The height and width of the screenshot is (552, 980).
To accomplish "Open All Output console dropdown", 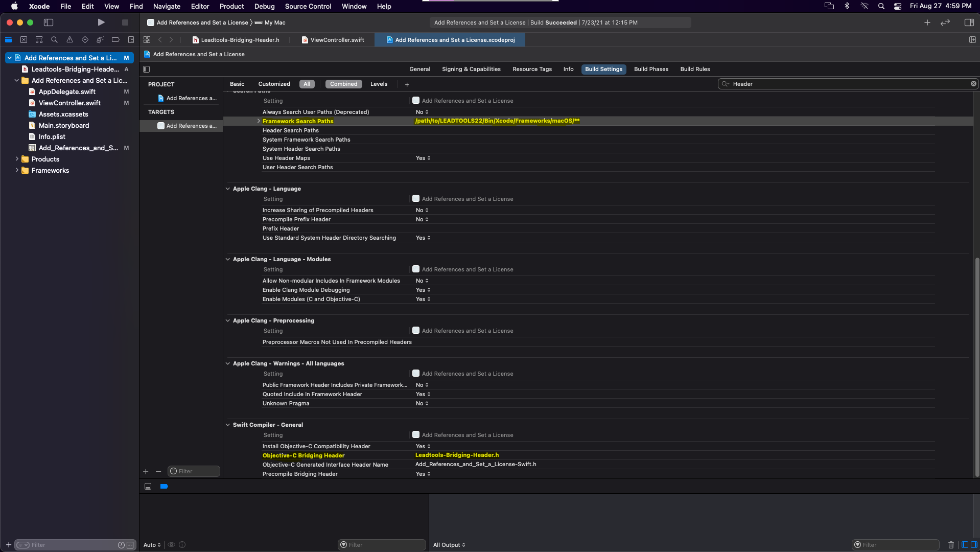I will pyautogui.click(x=449, y=545).
